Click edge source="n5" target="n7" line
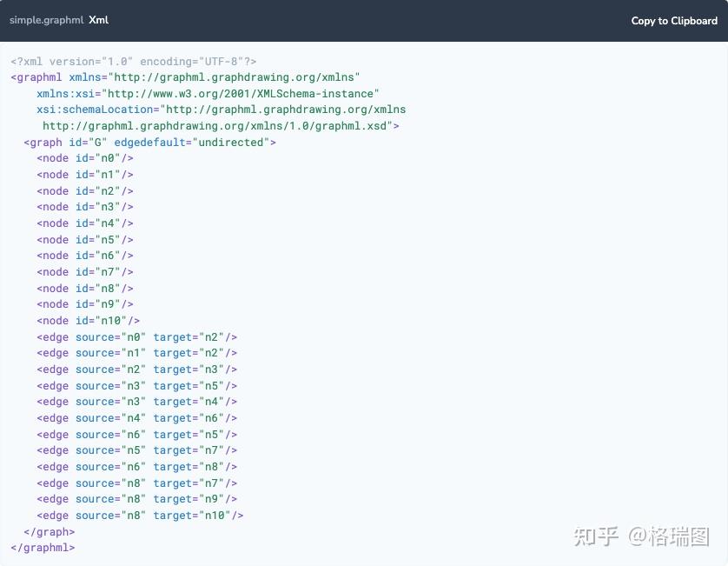728x566 pixels. pyautogui.click(x=137, y=450)
